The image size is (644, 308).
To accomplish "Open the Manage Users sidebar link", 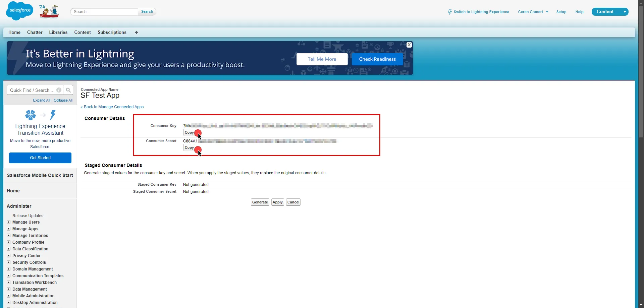I will pyautogui.click(x=26, y=222).
